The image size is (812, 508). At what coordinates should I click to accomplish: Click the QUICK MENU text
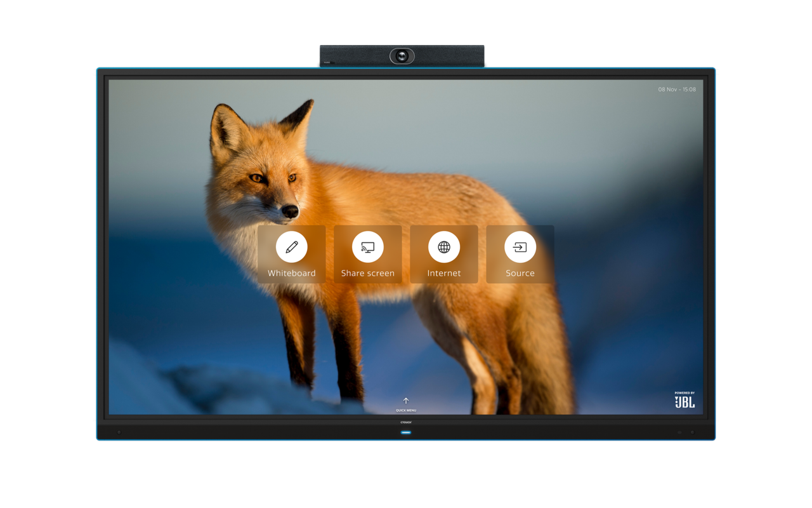(x=406, y=410)
